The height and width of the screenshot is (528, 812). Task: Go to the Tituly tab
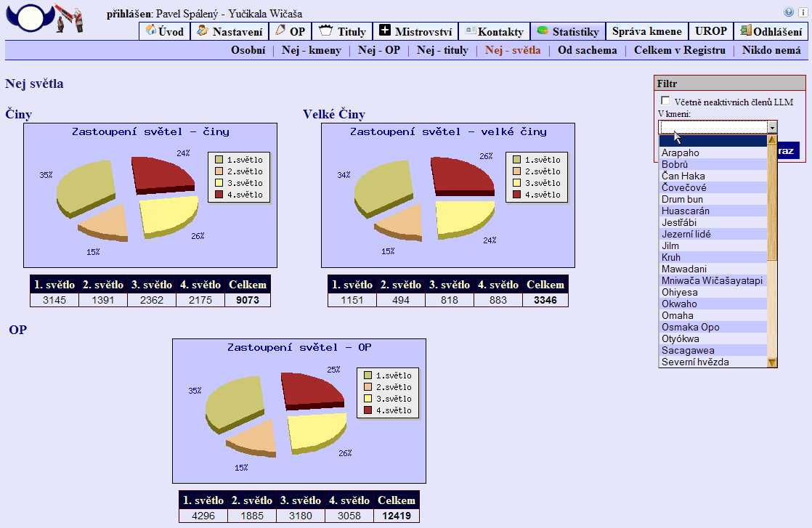click(343, 31)
